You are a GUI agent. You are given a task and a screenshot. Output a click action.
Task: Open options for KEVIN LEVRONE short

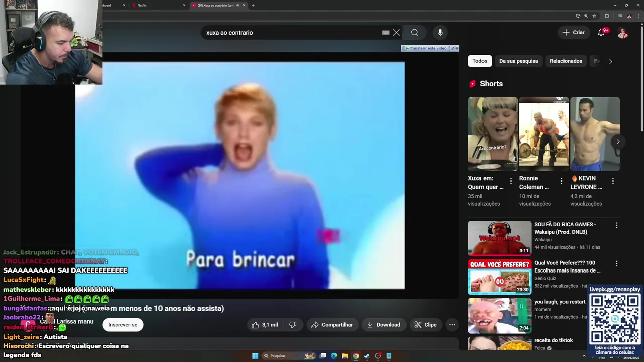point(613,181)
